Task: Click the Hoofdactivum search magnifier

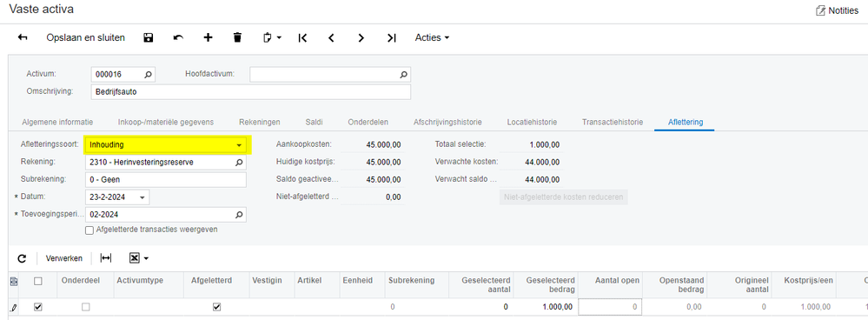Action: pos(403,74)
